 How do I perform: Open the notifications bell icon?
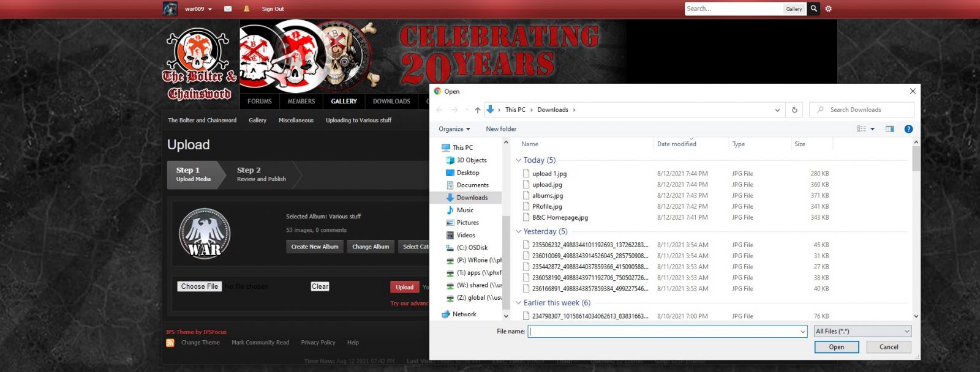(247, 9)
